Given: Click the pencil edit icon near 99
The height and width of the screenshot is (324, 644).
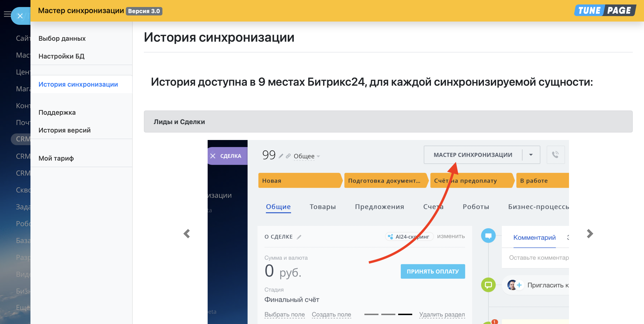Looking at the screenshot, I should click(281, 156).
